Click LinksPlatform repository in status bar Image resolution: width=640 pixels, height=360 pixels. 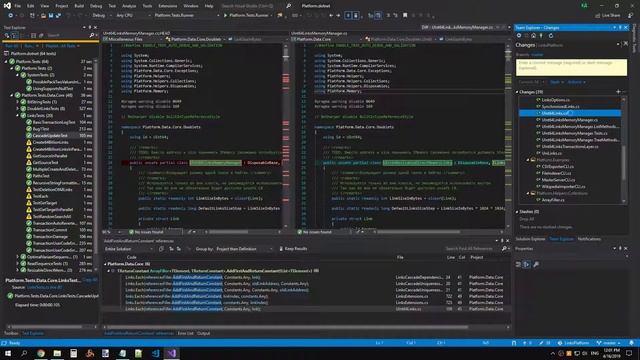click(573, 343)
